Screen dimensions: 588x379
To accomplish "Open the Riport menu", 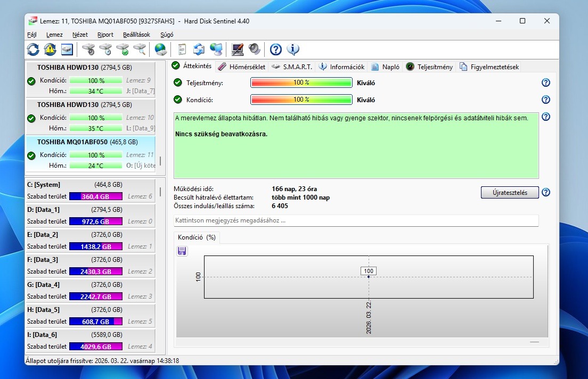I will (105, 35).
